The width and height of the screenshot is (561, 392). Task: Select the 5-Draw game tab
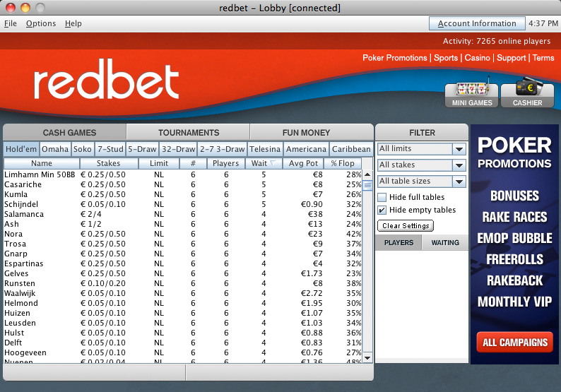pyautogui.click(x=142, y=149)
